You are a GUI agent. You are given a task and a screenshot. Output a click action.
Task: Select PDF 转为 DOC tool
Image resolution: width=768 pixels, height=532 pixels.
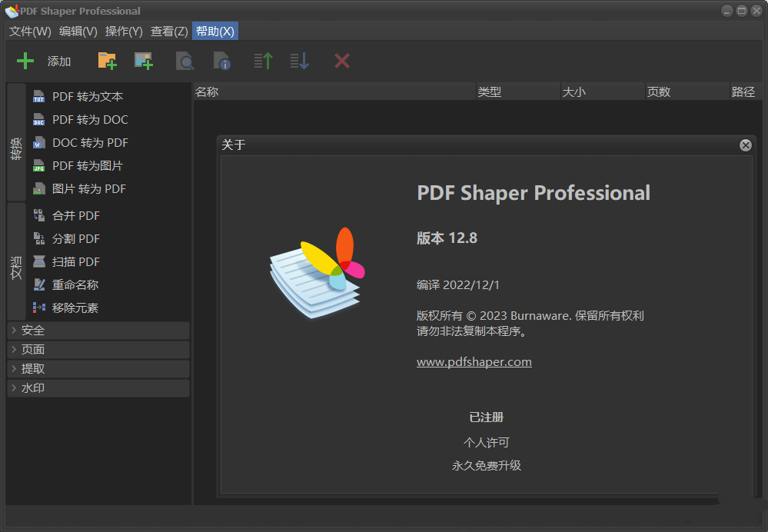(x=90, y=120)
